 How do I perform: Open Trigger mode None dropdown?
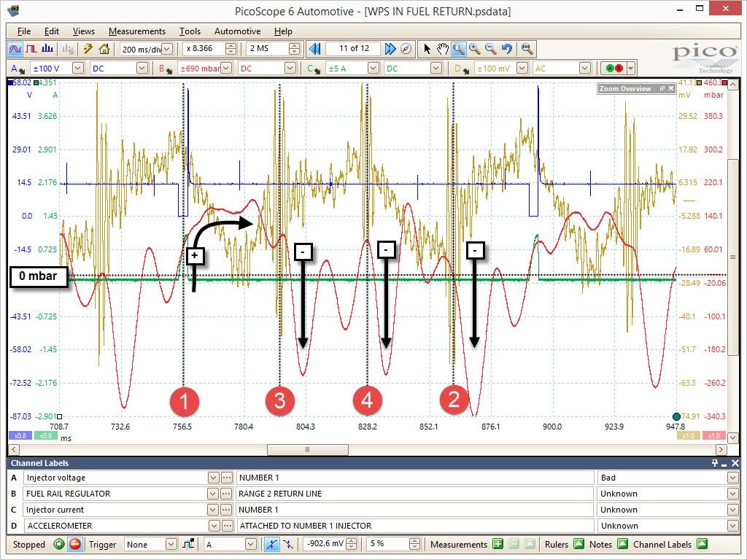point(171,544)
